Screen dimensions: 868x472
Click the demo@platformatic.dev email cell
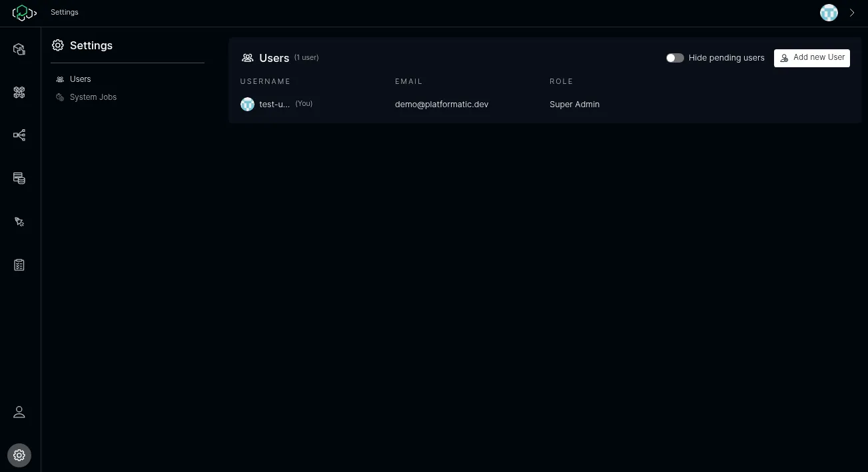[x=441, y=105]
